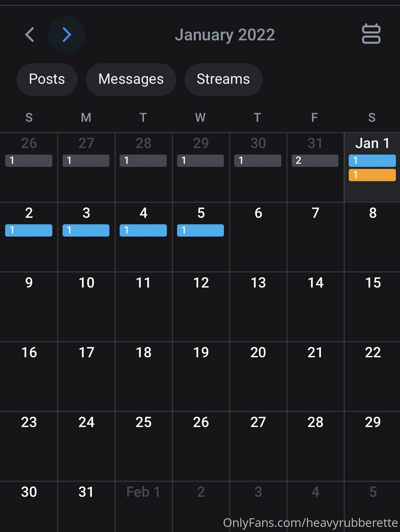Toggle the Posts filter chip
This screenshot has width=400, height=532.
pos(47,79)
